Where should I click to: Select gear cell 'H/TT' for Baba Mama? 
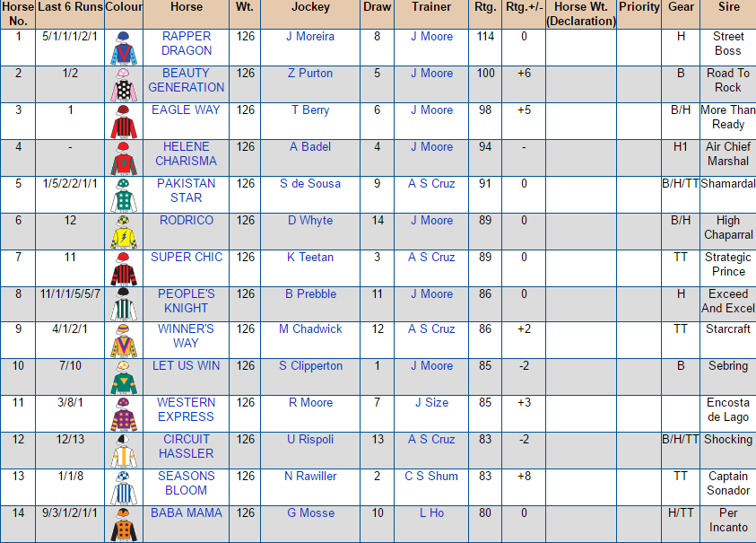(681, 513)
